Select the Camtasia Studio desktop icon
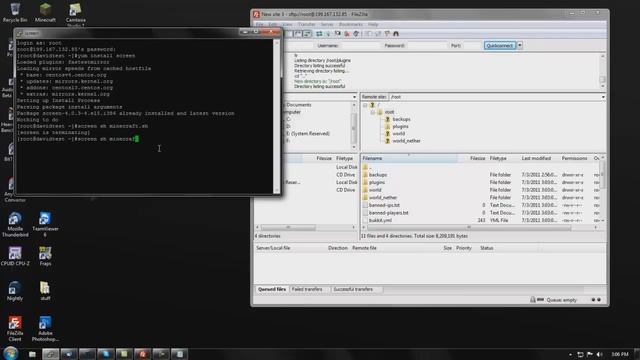 (76, 15)
